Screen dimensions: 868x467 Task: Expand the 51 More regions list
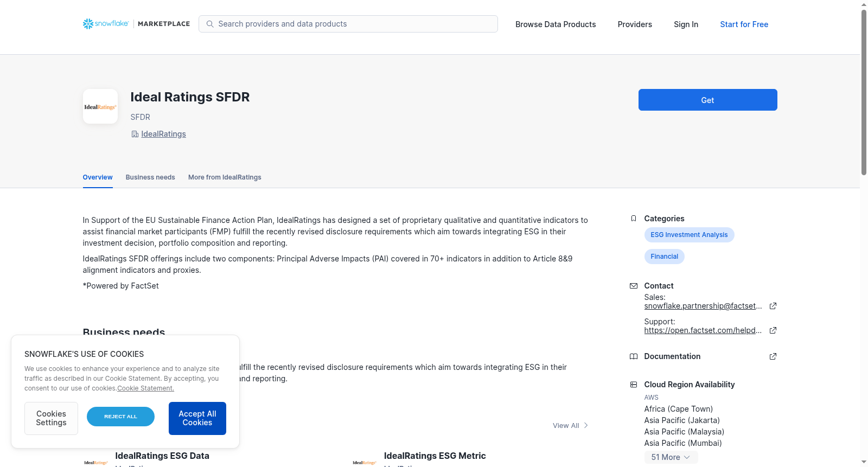pyautogui.click(x=671, y=457)
